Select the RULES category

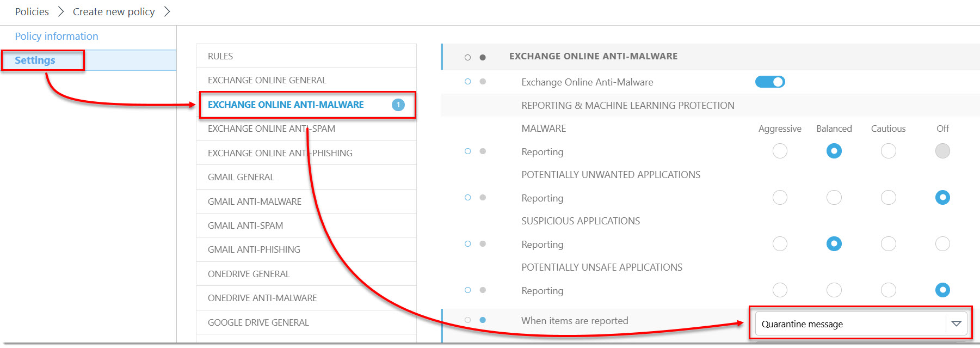coord(306,56)
